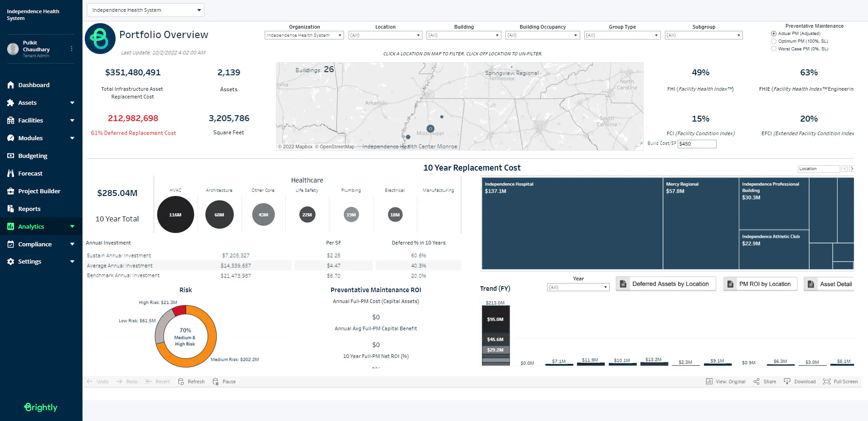Screen dimensions: 868x421
Task: Open the Share icon
Action: pyautogui.click(x=756, y=382)
